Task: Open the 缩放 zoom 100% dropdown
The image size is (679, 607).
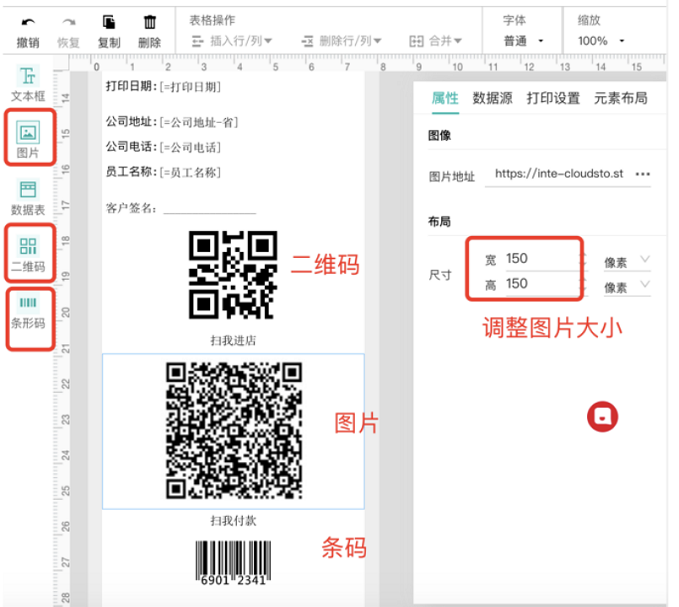Action: click(x=601, y=41)
